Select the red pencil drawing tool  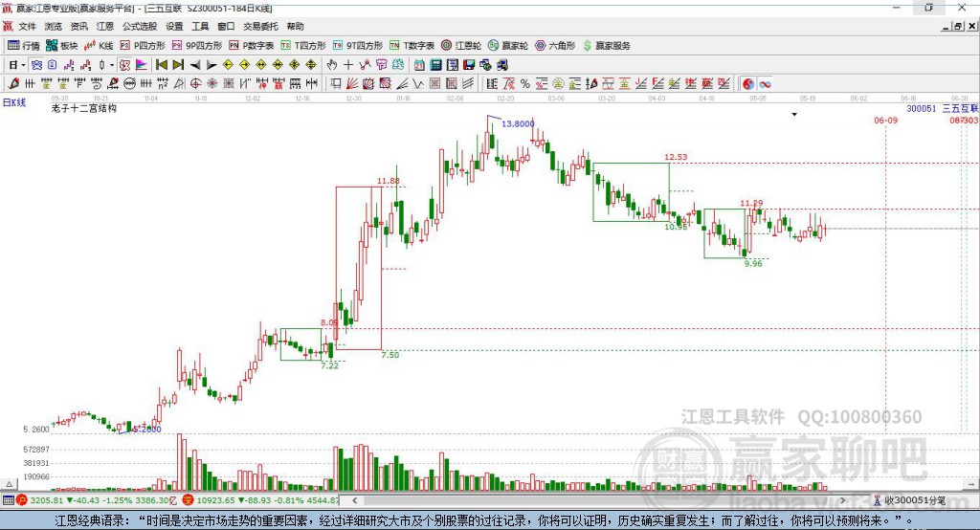click(x=13, y=83)
